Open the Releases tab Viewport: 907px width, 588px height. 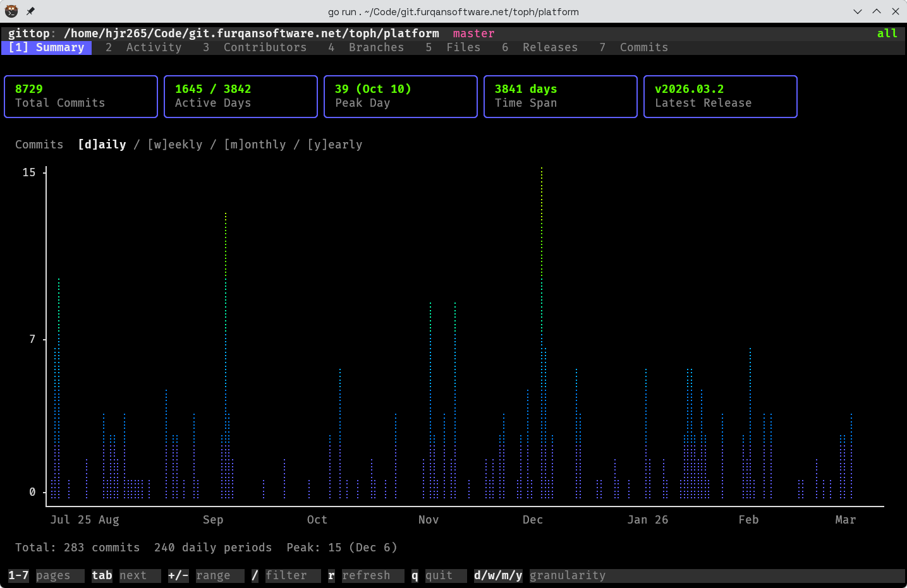[549, 47]
